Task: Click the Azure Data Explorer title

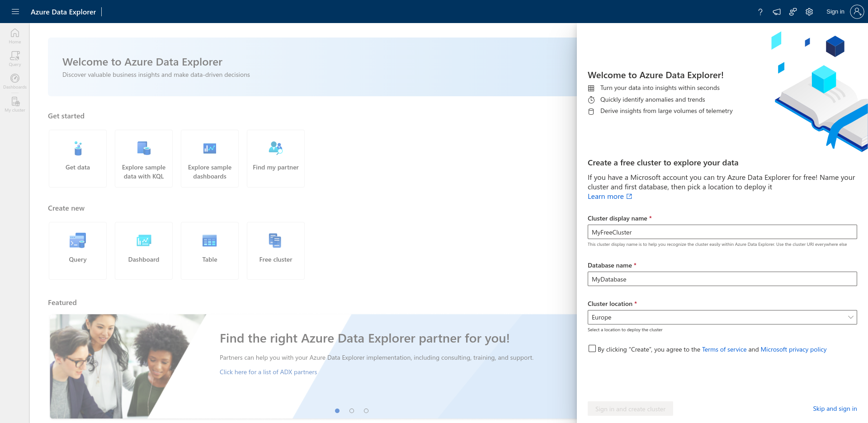Action: pos(63,12)
